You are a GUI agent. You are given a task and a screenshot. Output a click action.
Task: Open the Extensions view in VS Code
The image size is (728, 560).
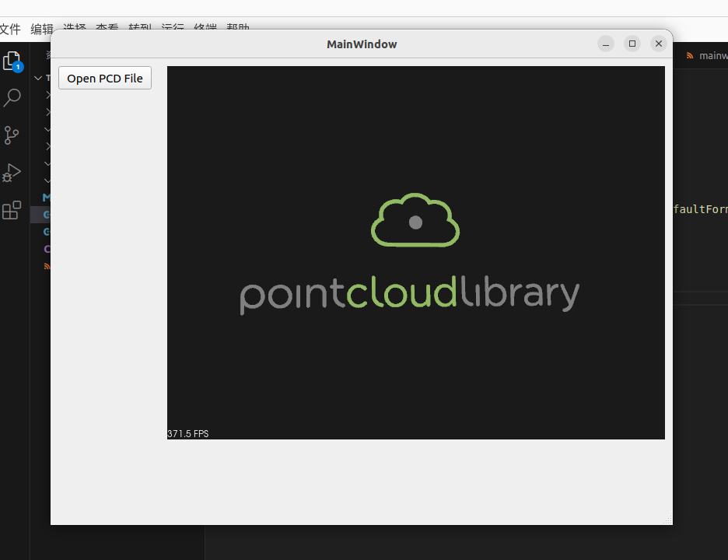coord(12,210)
